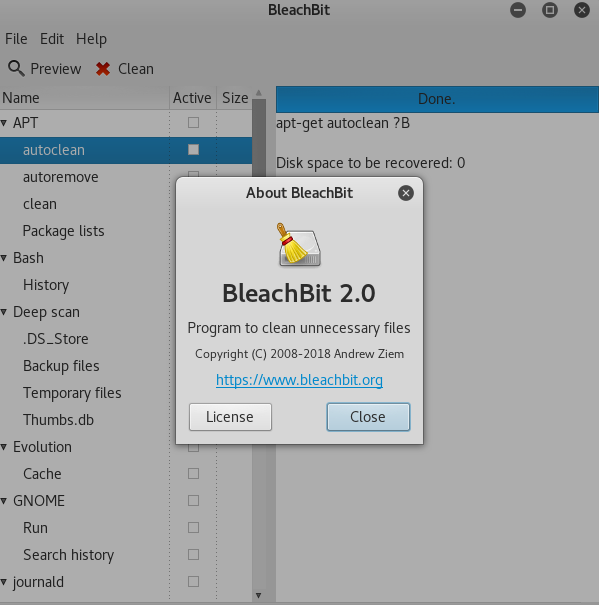Click the Copyright 2008-2018 Andrew Ziem text
Viewport: 599px width, 605px height.
pos(300,354)
